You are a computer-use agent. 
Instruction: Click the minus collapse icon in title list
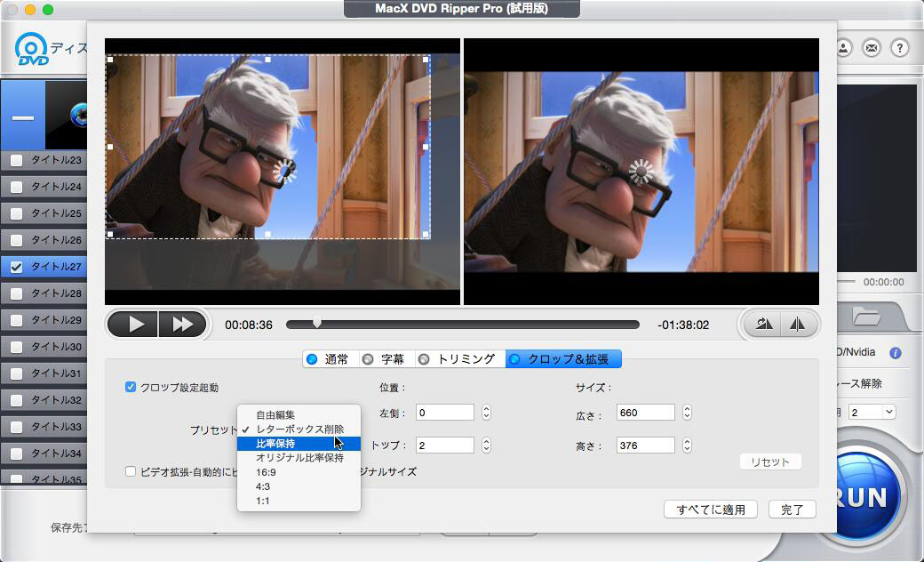click(x=23, y=117)
